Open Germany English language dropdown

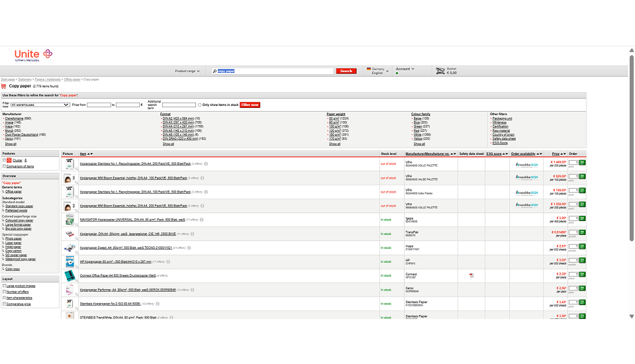(x=377, y=71)
